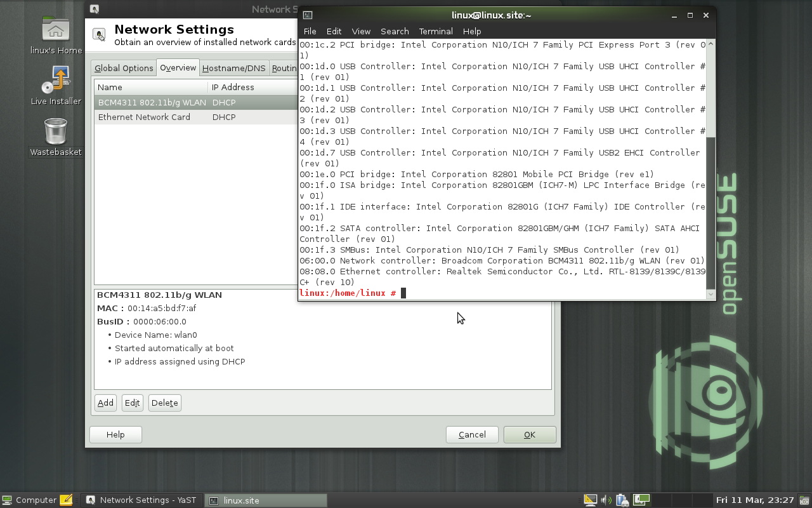Switch to the second workspace in the switcher
This screenshot has width=812, height=508.
(x=661, y=500)
